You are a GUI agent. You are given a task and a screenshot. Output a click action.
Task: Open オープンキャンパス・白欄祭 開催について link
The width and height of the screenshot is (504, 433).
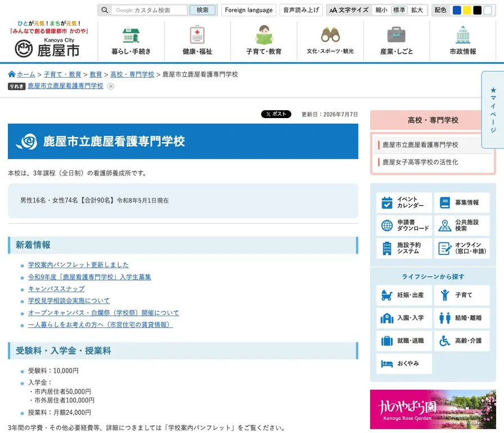pyautogui.click(x=103, y=313)
